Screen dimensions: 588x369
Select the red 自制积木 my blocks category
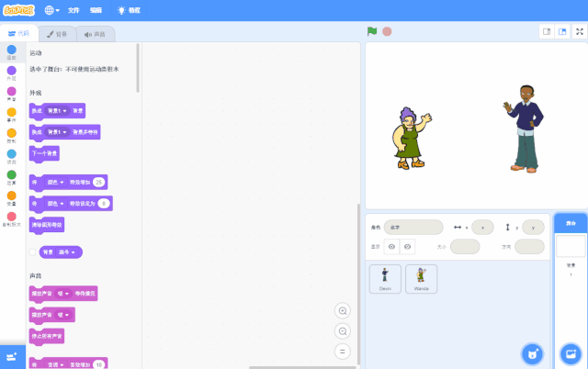(x=12, y=219)
